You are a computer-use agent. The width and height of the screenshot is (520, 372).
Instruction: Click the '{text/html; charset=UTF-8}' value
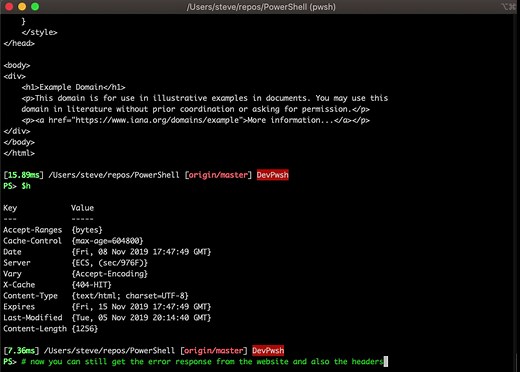click(x=130, y=296)
